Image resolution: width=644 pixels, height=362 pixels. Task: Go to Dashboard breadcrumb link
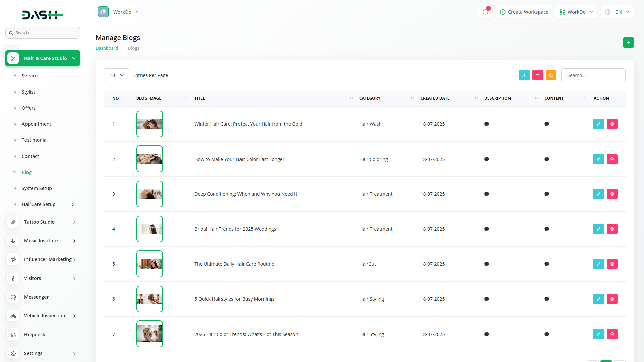(107, 48)
